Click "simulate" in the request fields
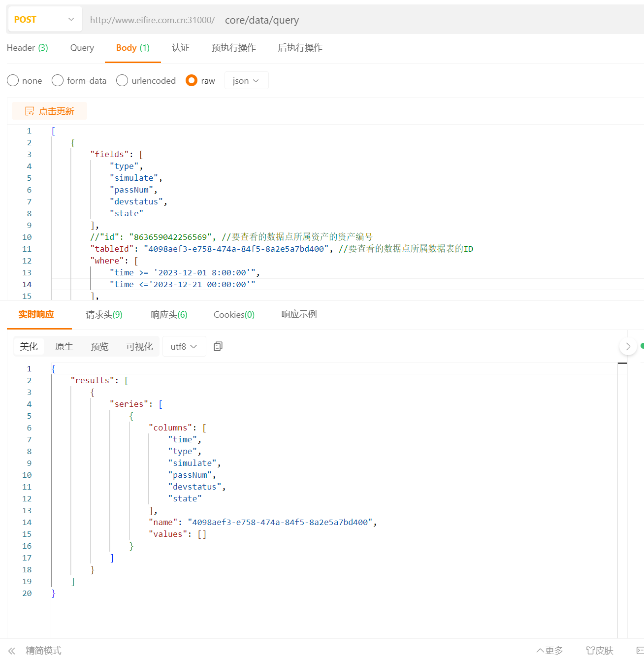 click(x=133, y=178)
